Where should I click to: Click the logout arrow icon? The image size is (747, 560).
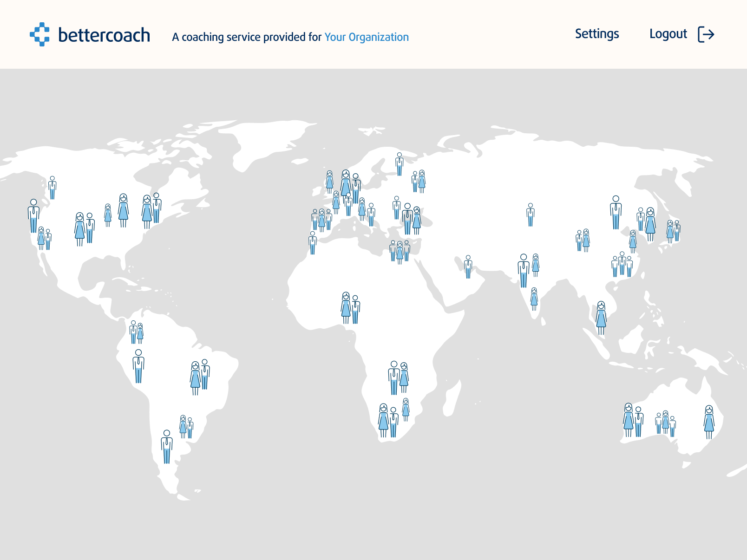(706, 34)
